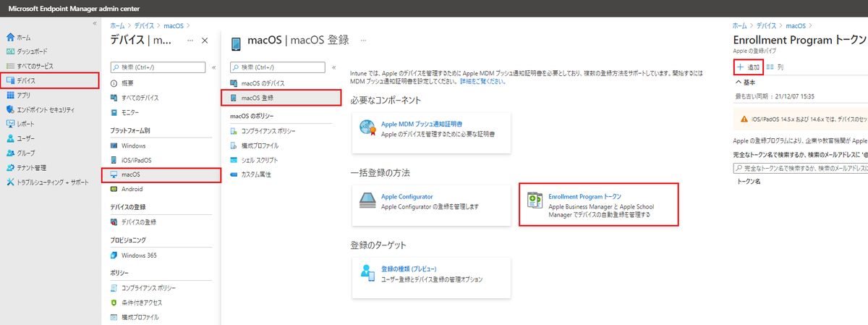
Task: Open Enrollment Program トークン card
Action: coord(599,205)
